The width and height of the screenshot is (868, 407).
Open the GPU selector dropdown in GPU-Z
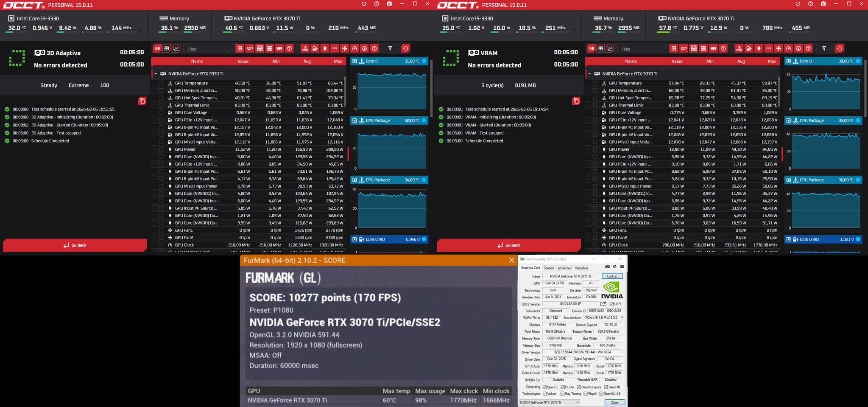tap(550, 402)
